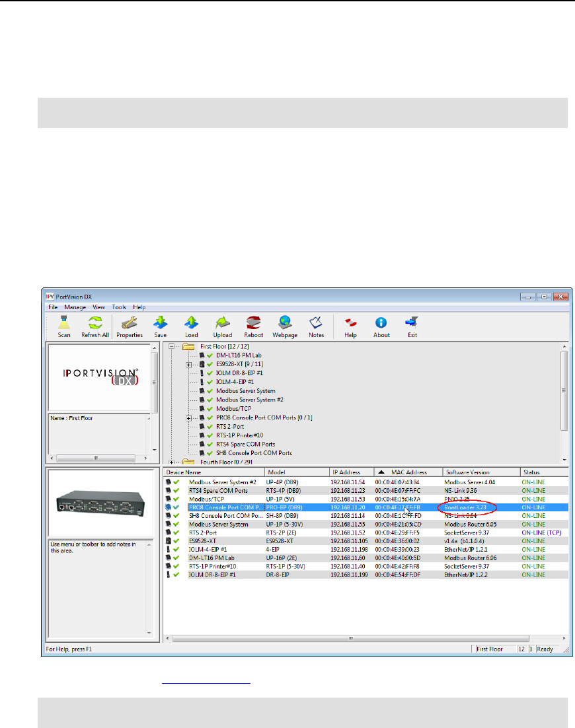This screenshot has width=575, height=728.
Task: Sort by the Status column header
Action: click(x=544, y=472)
